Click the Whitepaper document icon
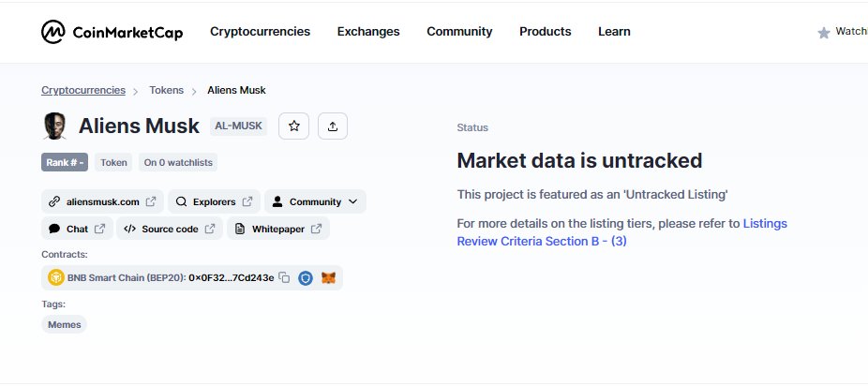The height and width of the screenshot is (386, 868). pyautogui.click(x=240, y=229)
